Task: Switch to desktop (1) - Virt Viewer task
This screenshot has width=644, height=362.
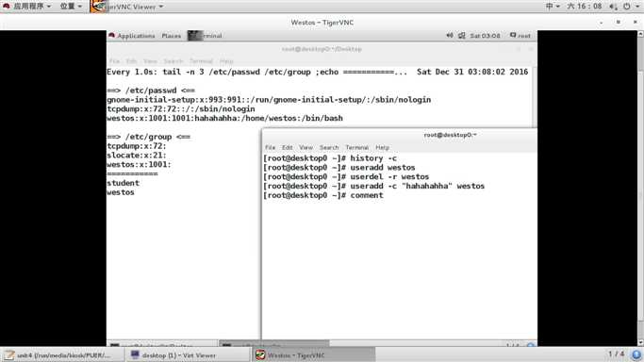Action: tap(188, 355)
